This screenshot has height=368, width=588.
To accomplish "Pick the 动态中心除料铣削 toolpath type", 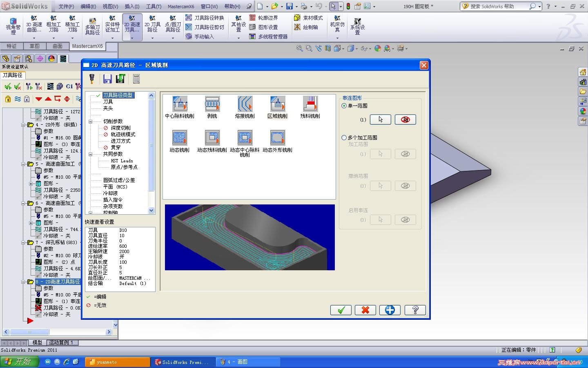I will [245, 144].
